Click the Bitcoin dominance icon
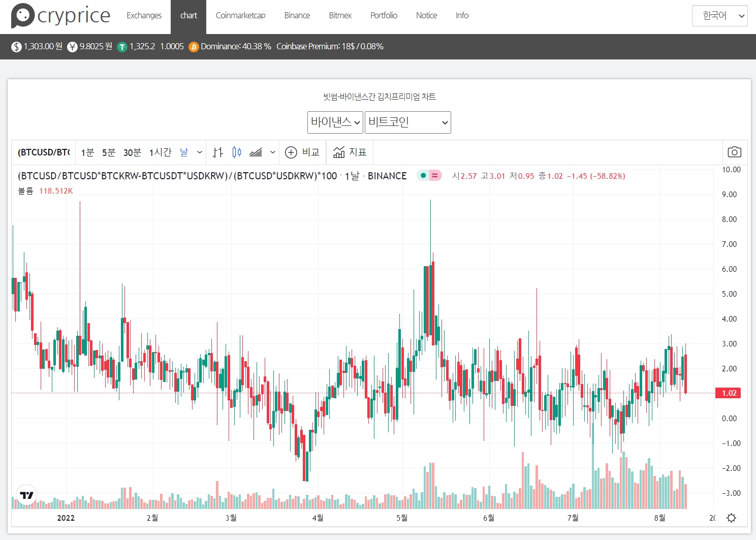 tap(194, 47)
